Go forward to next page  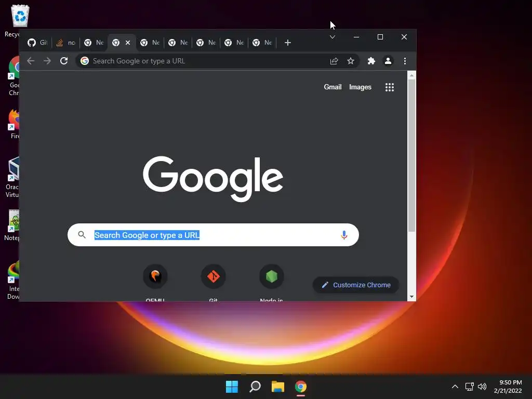[x=47, y=61]
